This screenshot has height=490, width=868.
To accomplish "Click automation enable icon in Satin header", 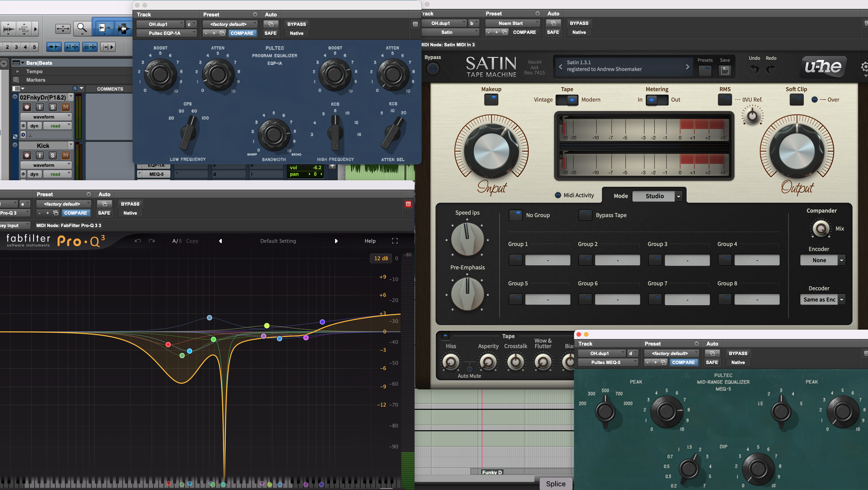I will pyautogui.click(x=553, y=23).
